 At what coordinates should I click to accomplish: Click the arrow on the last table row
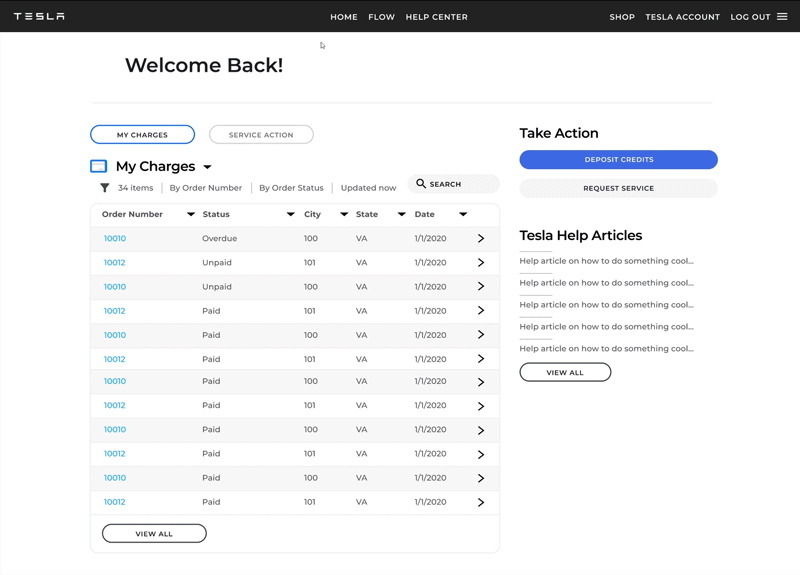point(481,503)
